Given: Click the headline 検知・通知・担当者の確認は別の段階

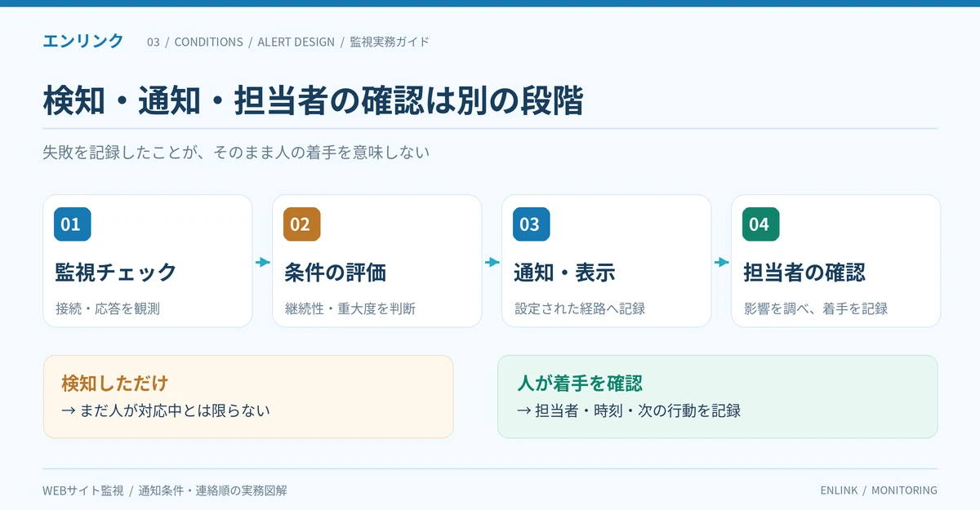Looking at the screenshot, I should pos(313,100).
